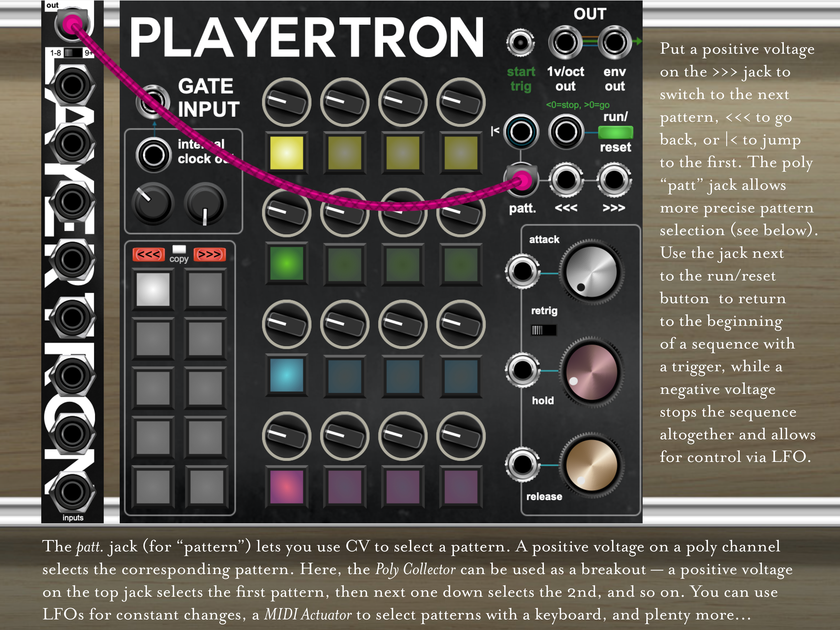The height and width of the screenshot is (630, 840).
Task: Click the jump-to-first |< jack
Action: tap(521, 132)
